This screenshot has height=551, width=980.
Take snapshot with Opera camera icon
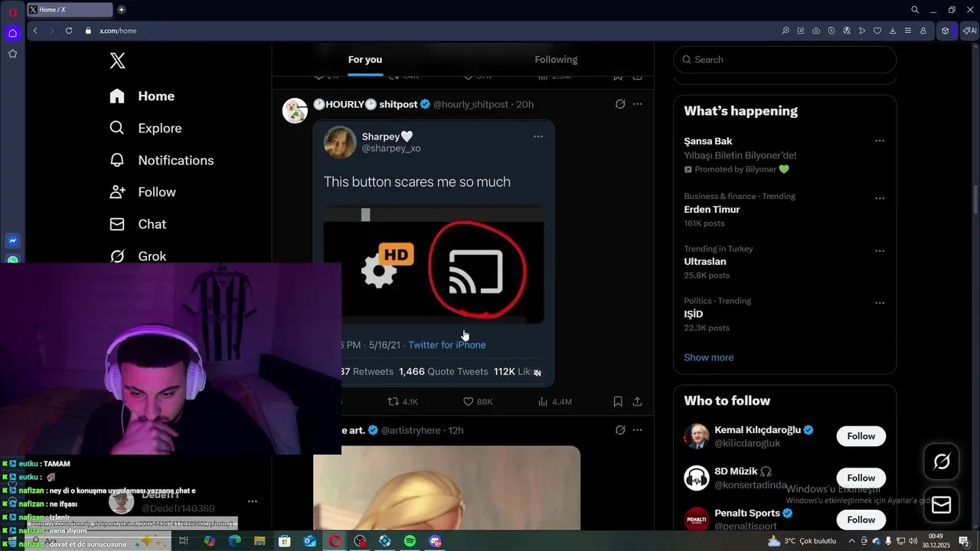pyautogui.click(x=816, y=31)
